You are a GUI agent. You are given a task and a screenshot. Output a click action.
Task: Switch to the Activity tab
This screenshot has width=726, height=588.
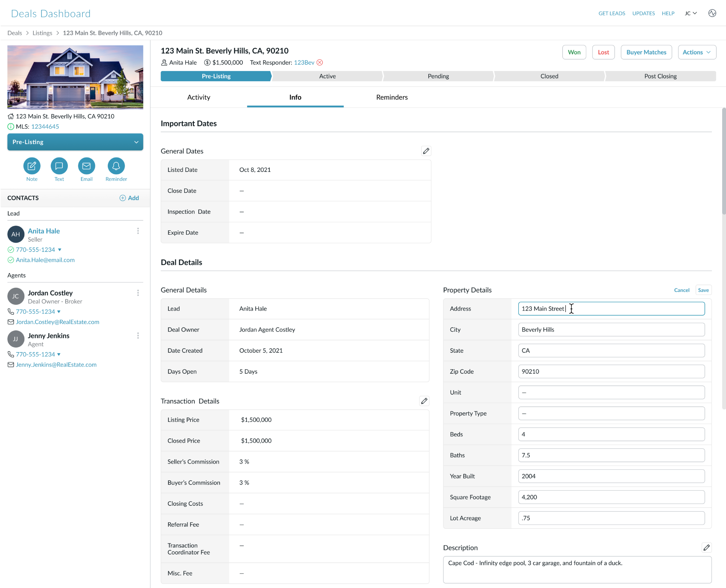tap(198, 97)
